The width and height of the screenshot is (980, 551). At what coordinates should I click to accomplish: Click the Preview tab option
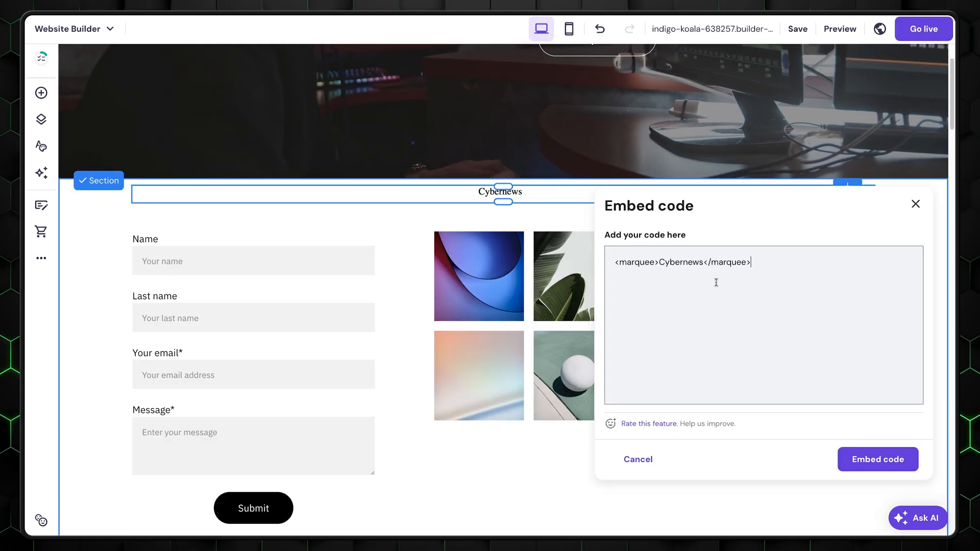point(840,28)
